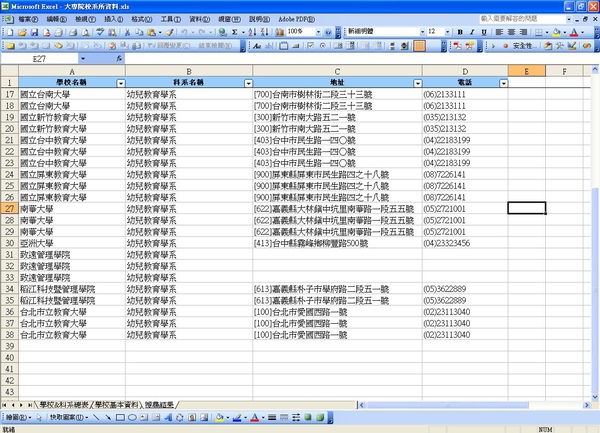Click the Paste clipboard icon

(152, 33)
